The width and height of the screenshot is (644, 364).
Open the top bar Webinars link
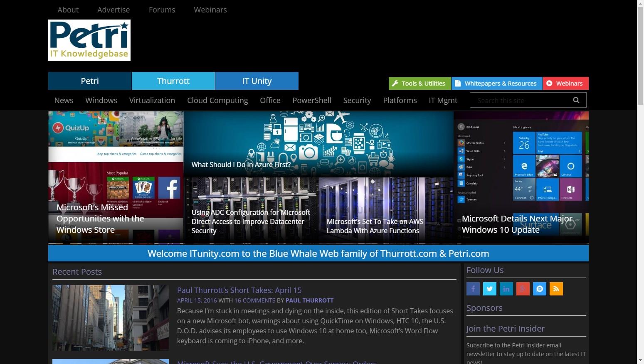coord(210,10)
